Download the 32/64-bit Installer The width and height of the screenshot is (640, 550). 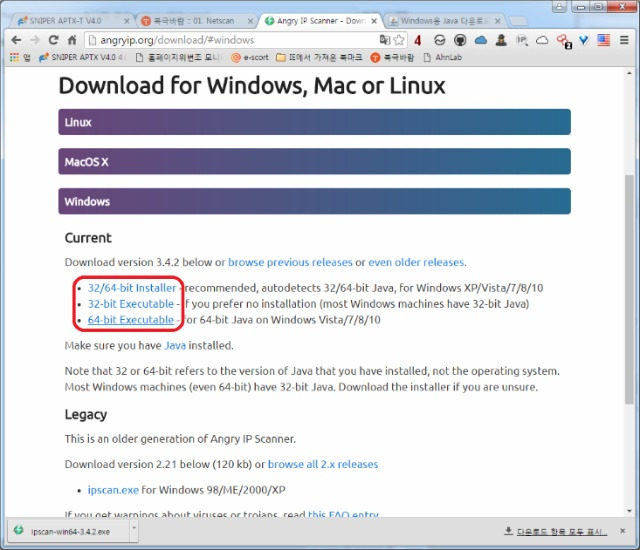[132, 288]
